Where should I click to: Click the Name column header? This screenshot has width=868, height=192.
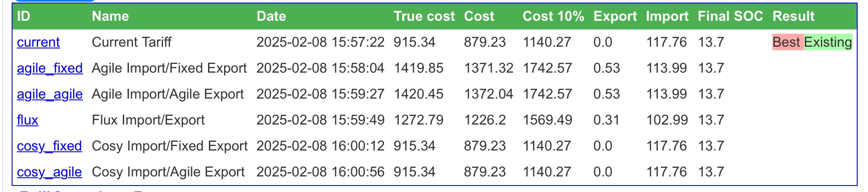(110, 16)
